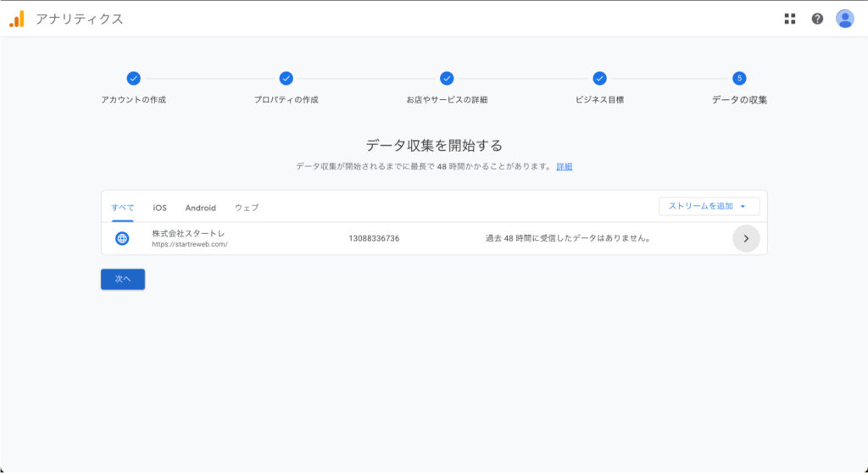
Task: Click the プロパティの作成 step checkmark
Action: click(x=286, y=78)
